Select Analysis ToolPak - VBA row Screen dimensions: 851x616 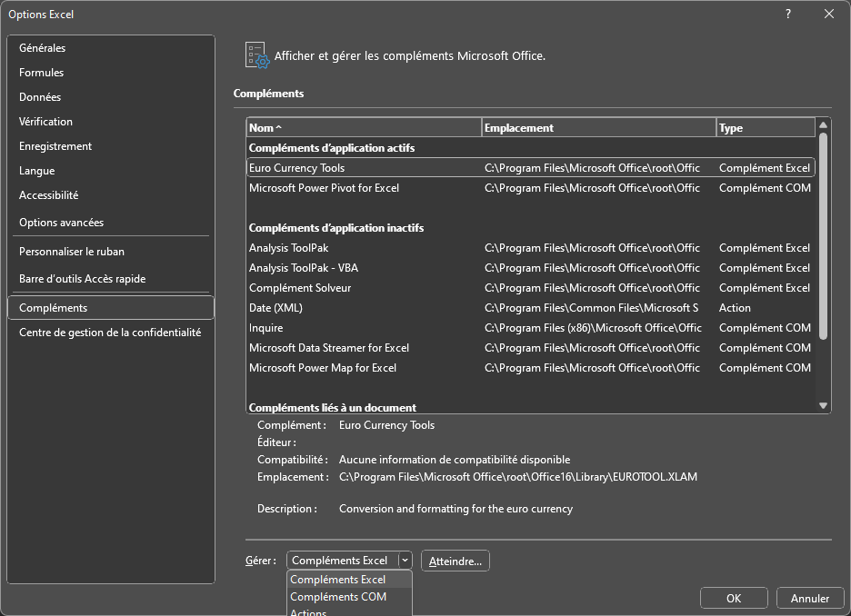pos(531,268)
